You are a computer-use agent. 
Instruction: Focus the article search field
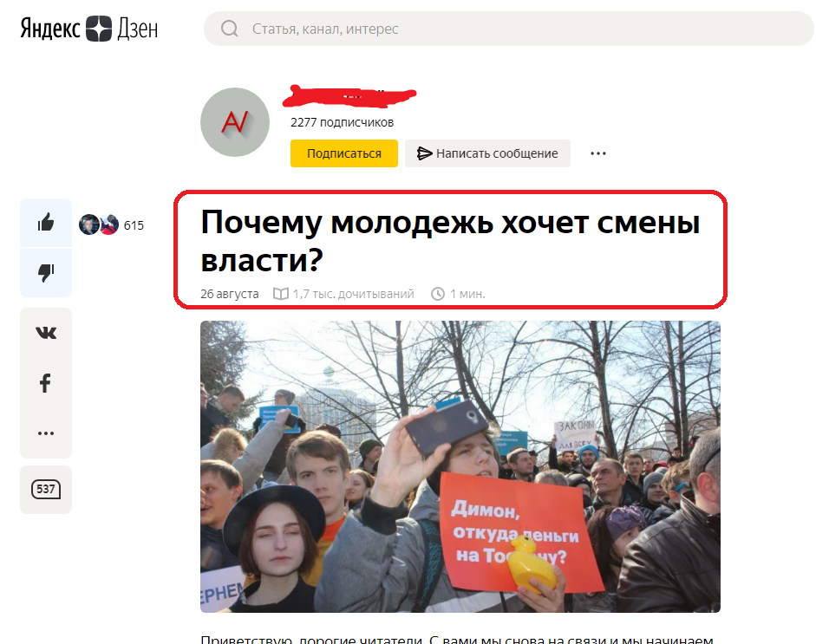tap(508, 29)
